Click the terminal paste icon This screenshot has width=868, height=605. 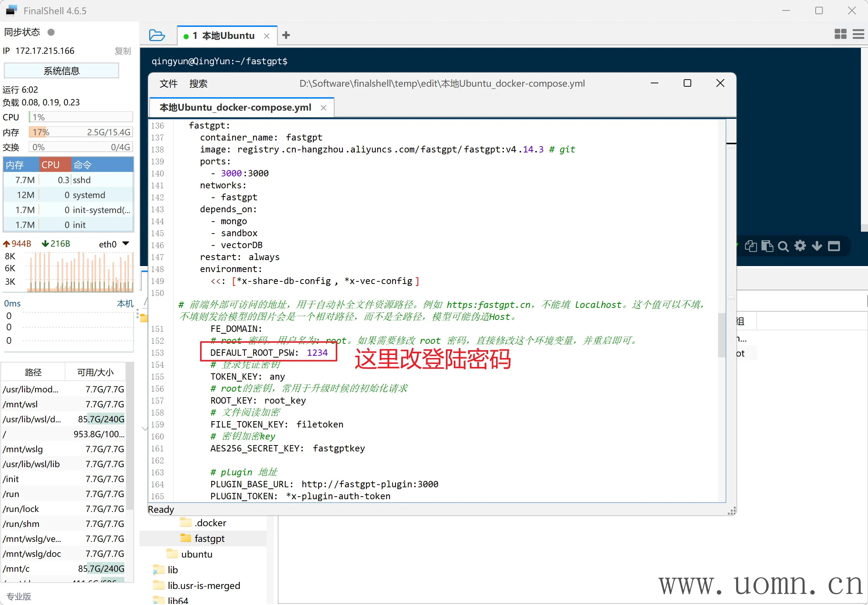[767, 246]
